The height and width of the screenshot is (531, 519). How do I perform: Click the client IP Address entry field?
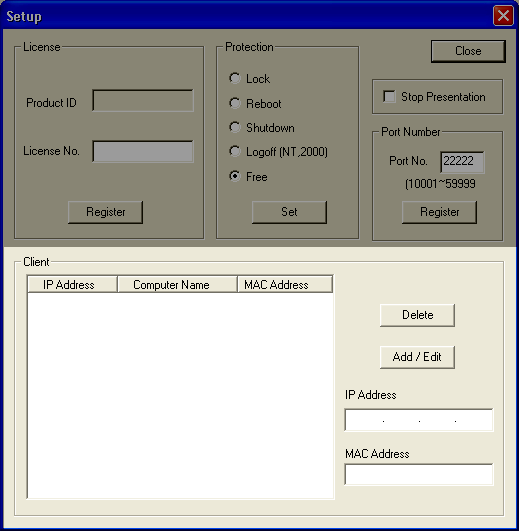[419, 420]
